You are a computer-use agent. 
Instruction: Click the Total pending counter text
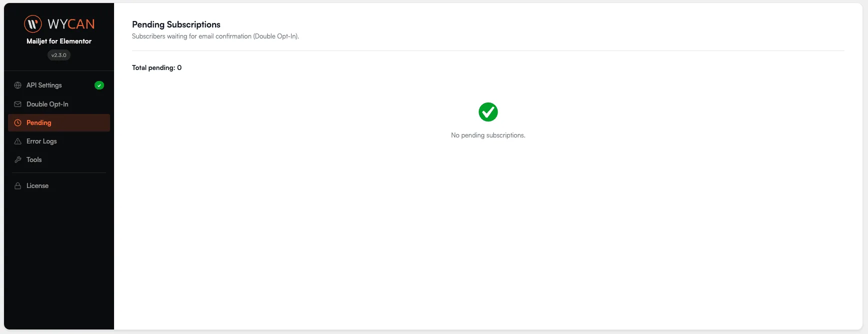click(x=157, y=67)
